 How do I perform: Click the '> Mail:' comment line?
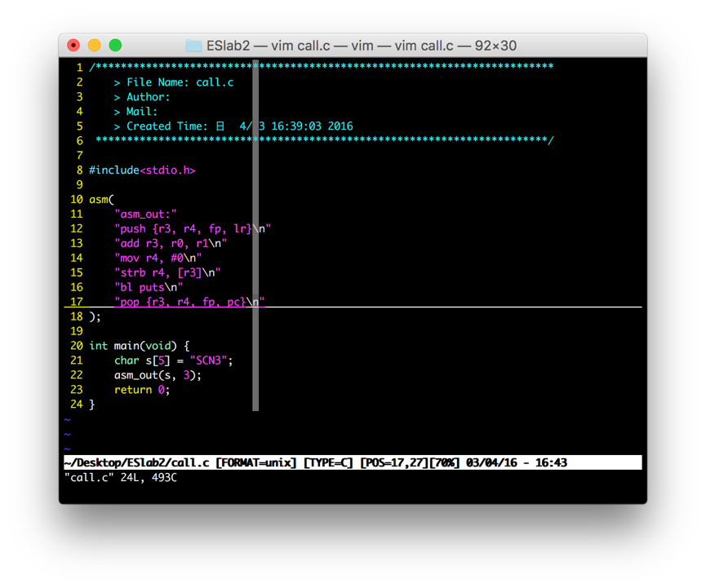(135, 112)
